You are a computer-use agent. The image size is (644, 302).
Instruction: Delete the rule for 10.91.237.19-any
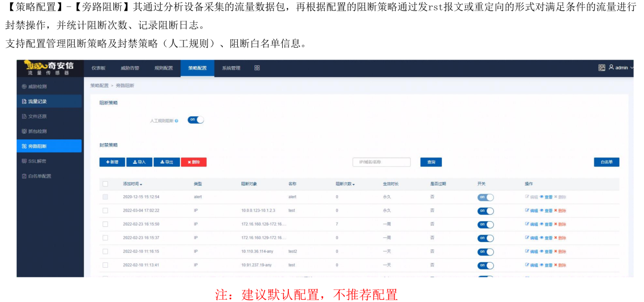(560, 265)
